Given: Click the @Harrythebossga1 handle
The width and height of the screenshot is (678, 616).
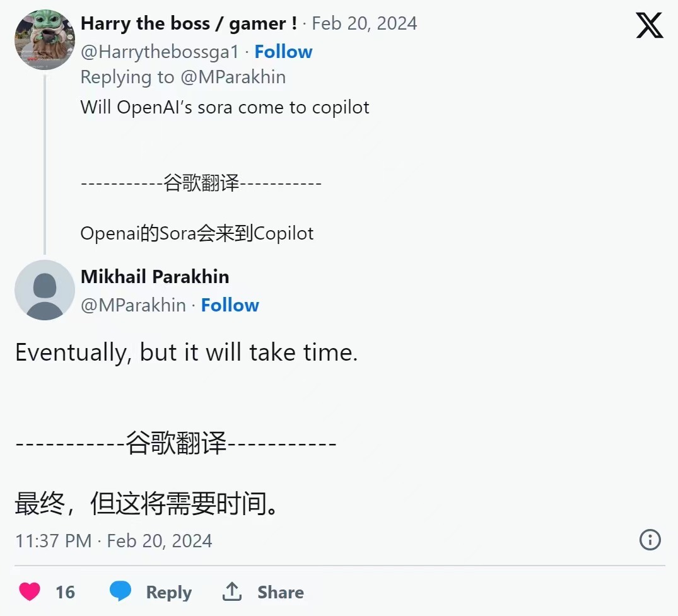Looking at the screenshot, I should 160,52.
